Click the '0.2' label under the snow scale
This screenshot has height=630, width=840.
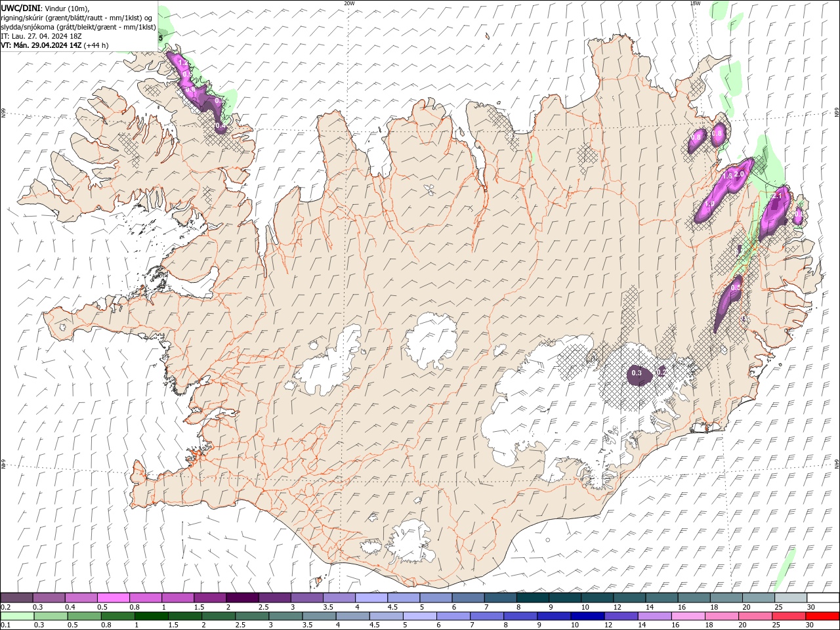coord(5,607)
